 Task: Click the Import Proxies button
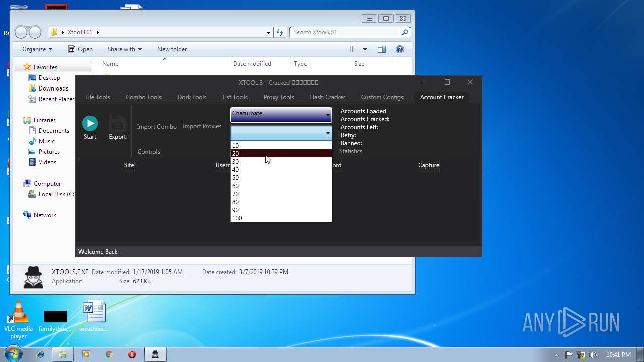point(202,126)
